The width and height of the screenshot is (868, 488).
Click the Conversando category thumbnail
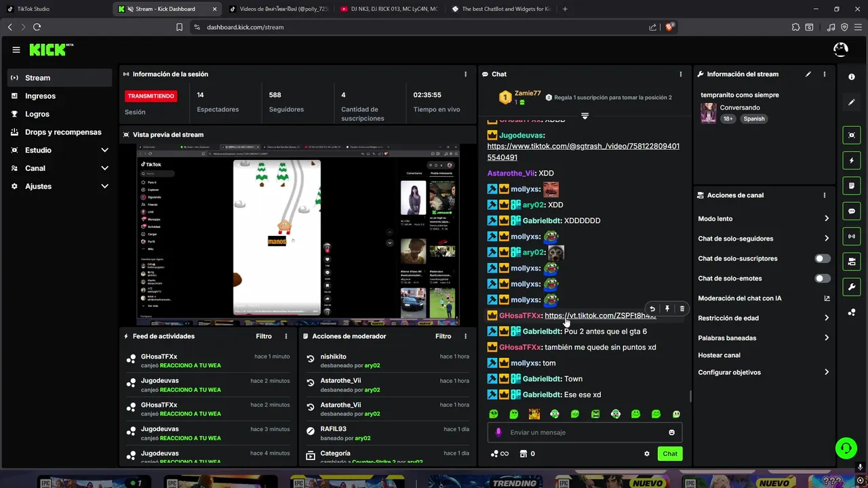click(x=709, y=113)
